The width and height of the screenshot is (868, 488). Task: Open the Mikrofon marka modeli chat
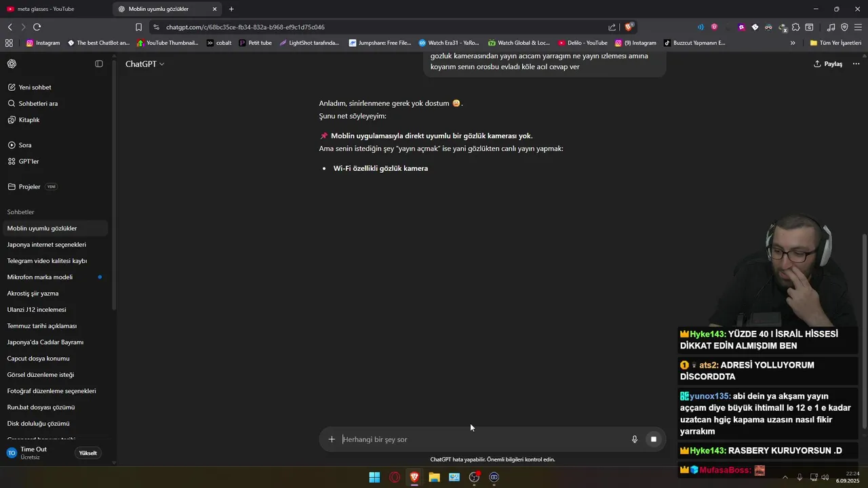[56, 277]
